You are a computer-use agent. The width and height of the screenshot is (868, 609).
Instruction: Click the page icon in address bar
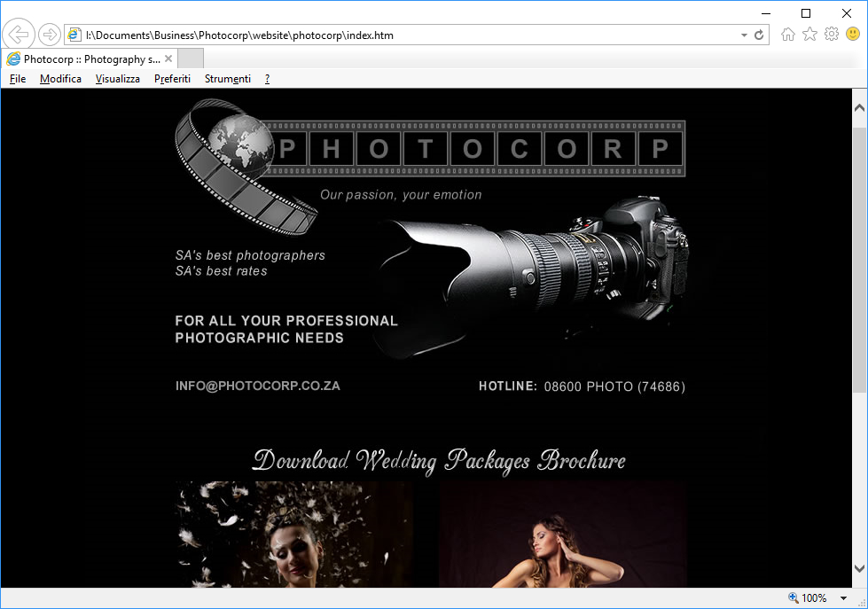74,35
